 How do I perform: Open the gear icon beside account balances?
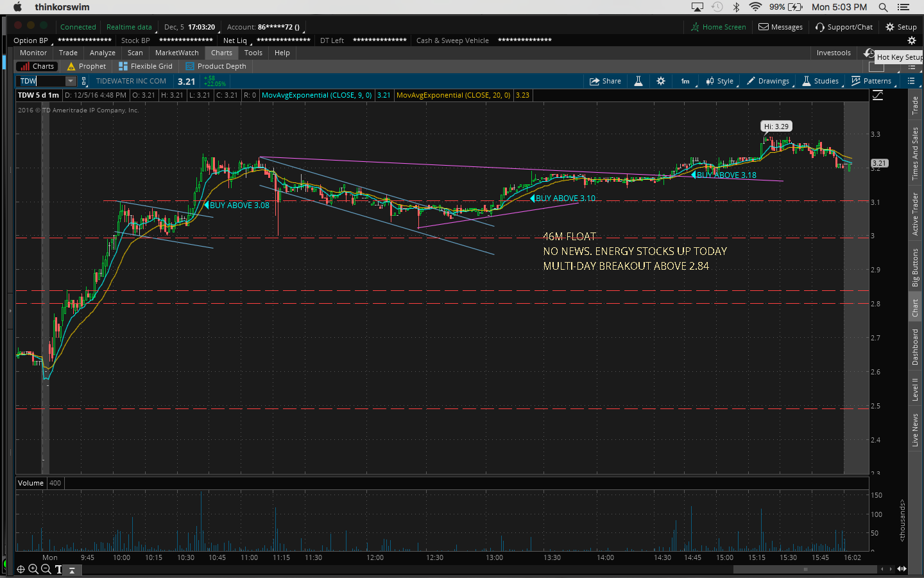point(911,40)
